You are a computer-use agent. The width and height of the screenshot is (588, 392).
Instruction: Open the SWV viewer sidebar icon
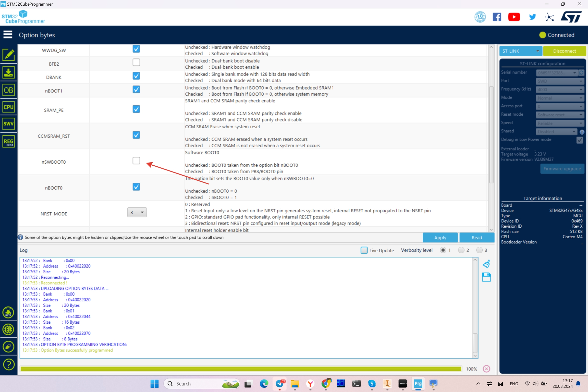(x=9, y=124)
